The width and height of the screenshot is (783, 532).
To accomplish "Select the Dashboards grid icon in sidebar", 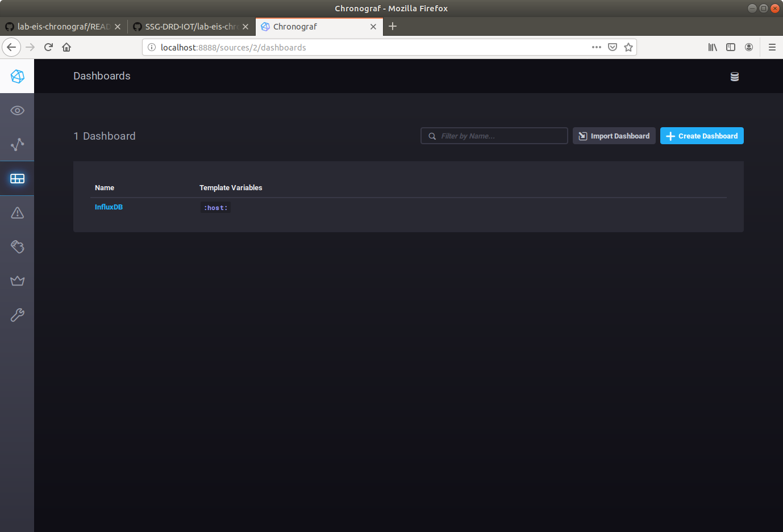I will [18, 178].
